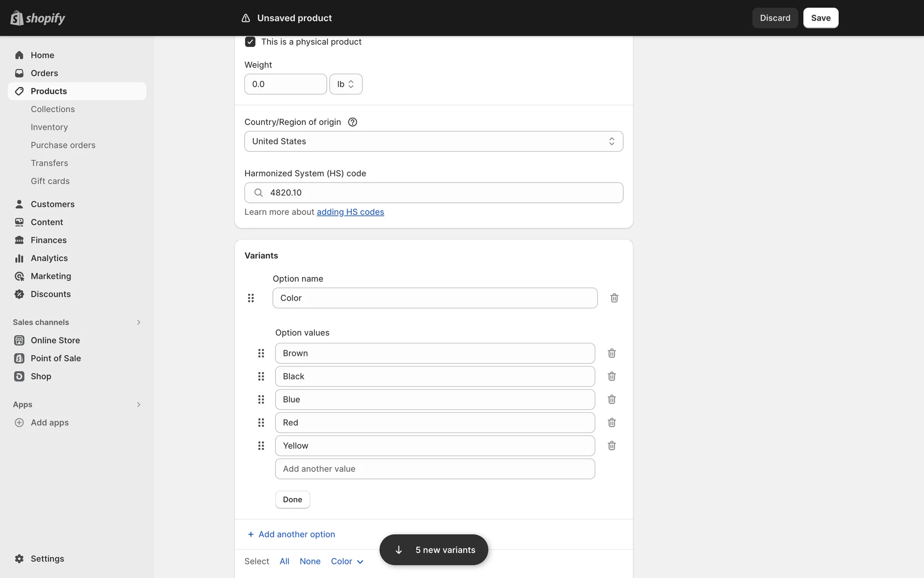The width and height of the screenshot is (924, 578).
Task: Open the adding HS codes link
Action: [x=350, y=212]
